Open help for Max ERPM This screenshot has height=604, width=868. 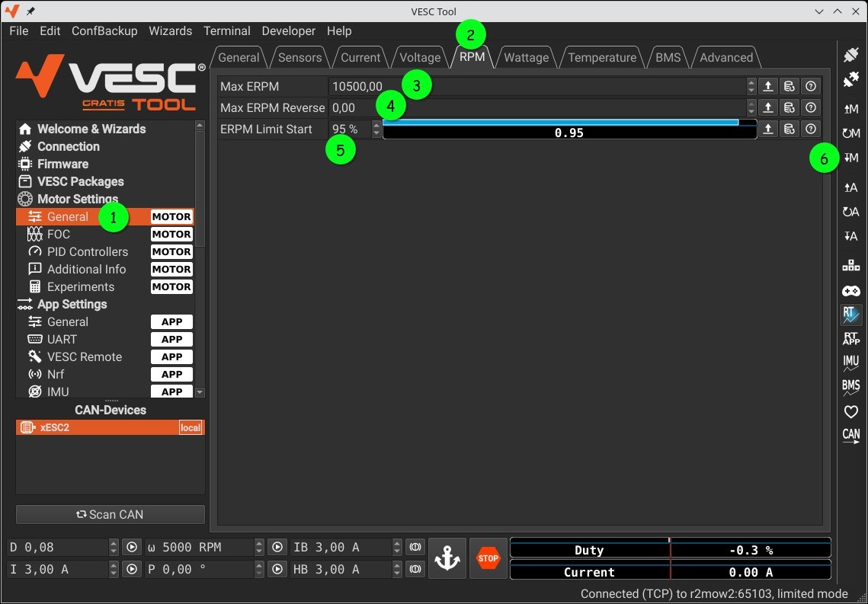[x=811, y=86]
